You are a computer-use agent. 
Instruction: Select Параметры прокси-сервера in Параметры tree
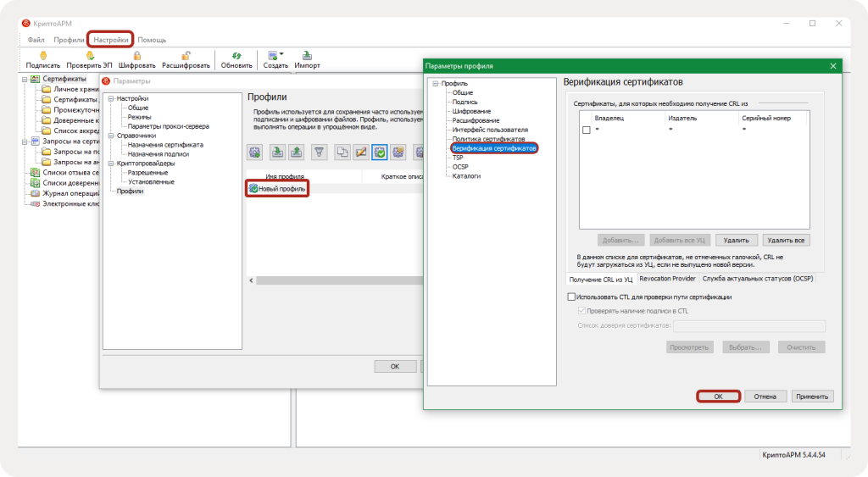coord(169,126)
